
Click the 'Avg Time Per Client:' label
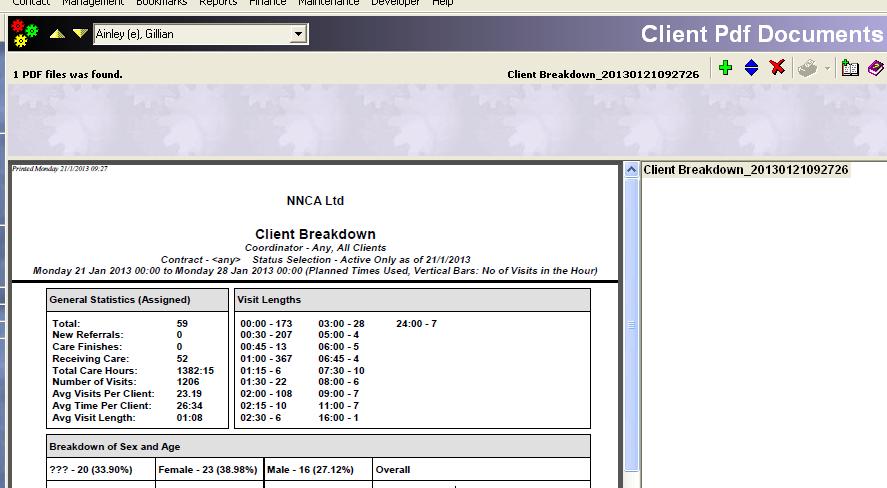coord(102,405)
